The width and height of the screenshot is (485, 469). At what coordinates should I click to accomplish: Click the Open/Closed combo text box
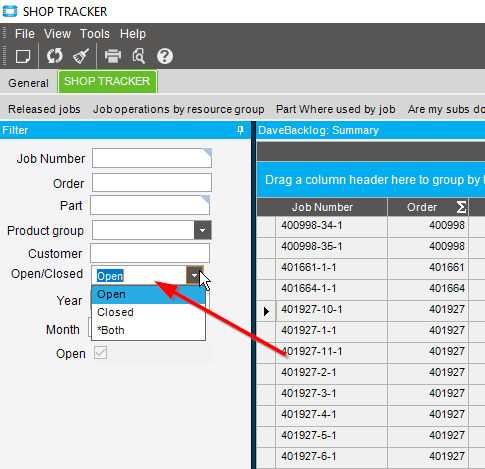coord(139,276)
